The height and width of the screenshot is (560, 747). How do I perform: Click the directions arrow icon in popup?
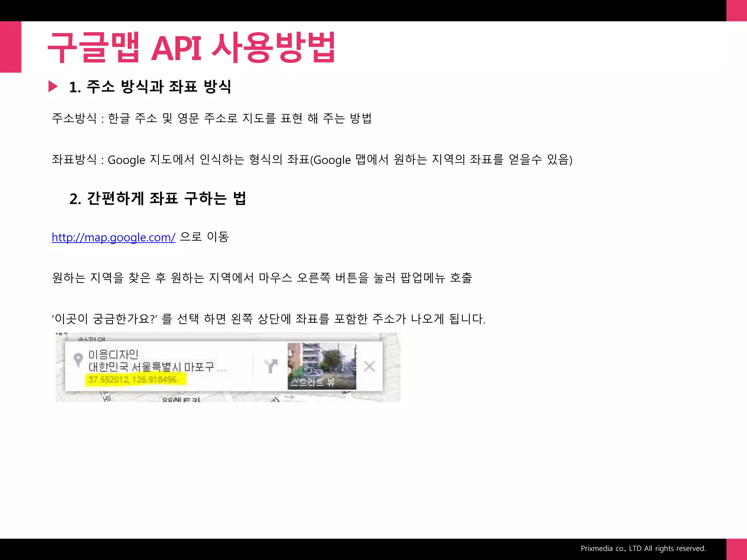(271, 366)
